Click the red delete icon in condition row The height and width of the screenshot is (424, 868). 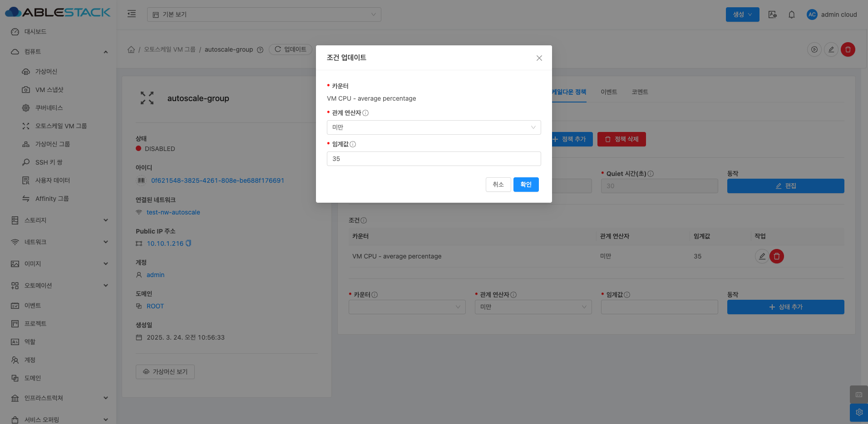(777, 256)
